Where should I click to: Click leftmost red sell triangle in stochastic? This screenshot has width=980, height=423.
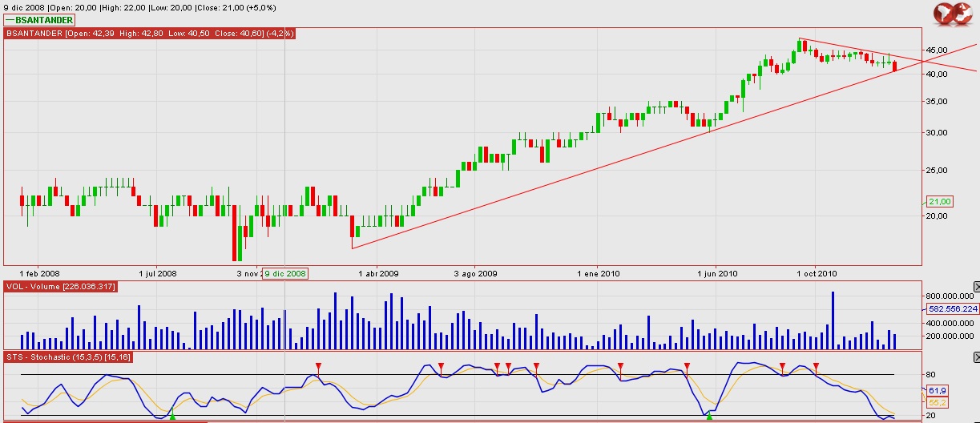pos(318,367)
